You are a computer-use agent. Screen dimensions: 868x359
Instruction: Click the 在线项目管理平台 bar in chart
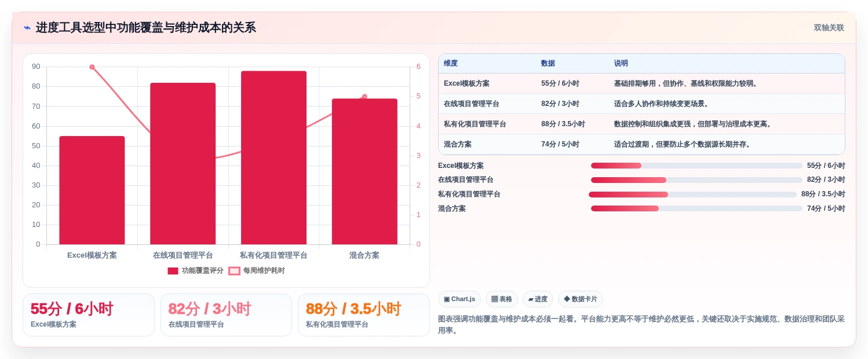[x=183, y=163]
